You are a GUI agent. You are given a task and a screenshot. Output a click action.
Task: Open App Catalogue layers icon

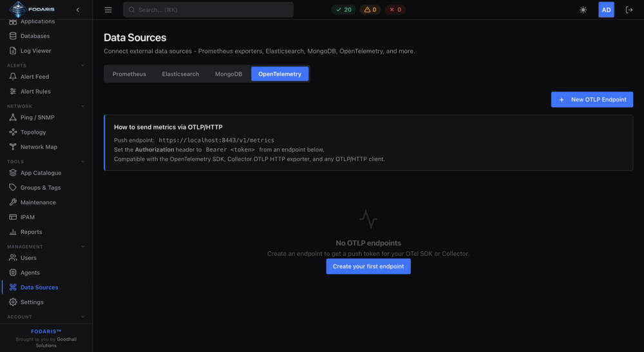coord(13,173)
